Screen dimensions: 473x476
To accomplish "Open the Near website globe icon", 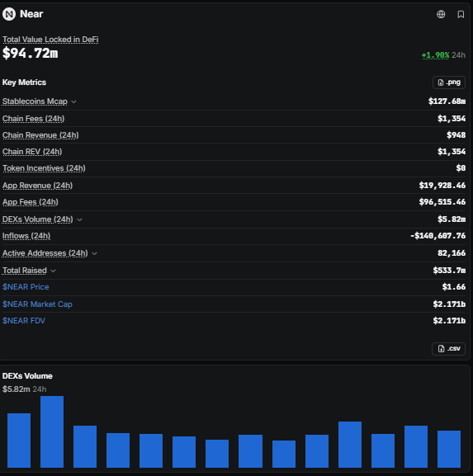I will point(441,14).
